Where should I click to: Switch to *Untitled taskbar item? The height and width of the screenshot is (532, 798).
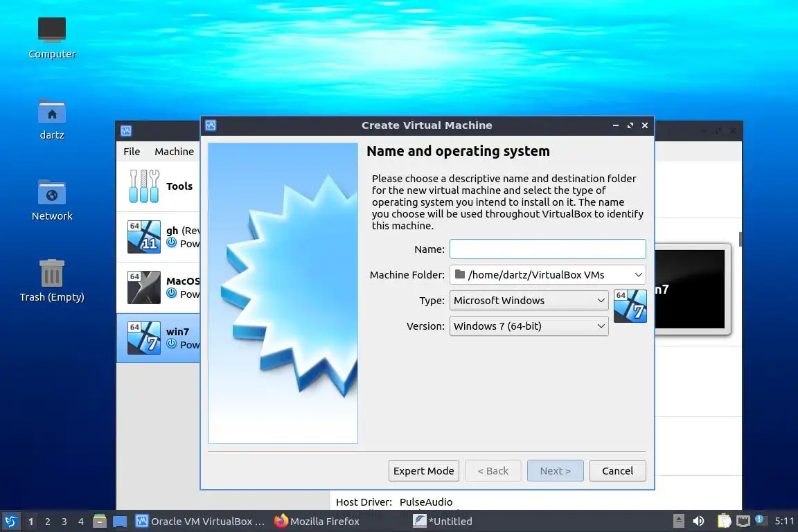pos(443,522)
